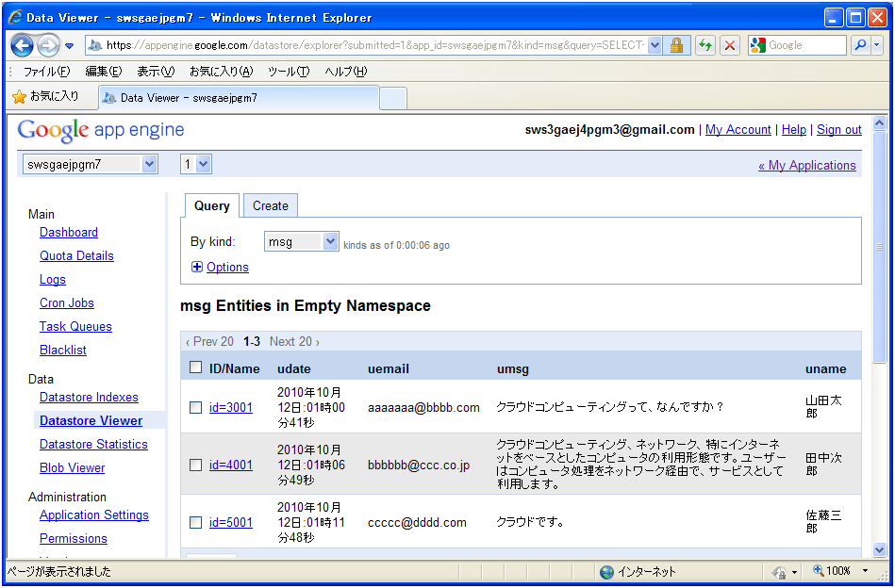
Task: Click the Next 20 pagination text
Action: tap(294, 342)
